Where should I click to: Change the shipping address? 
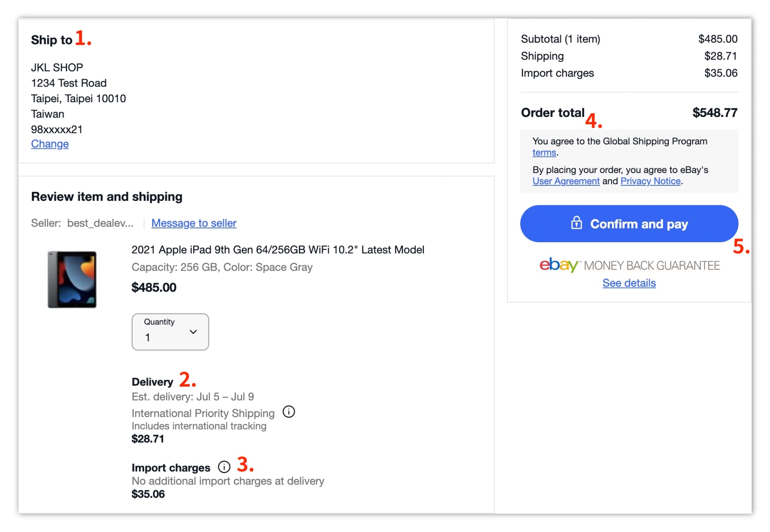[x=49, y=144]
